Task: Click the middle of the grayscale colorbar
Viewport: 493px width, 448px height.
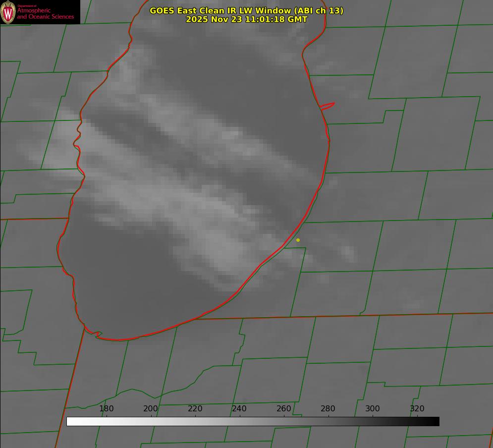Action: coord(253,421)
